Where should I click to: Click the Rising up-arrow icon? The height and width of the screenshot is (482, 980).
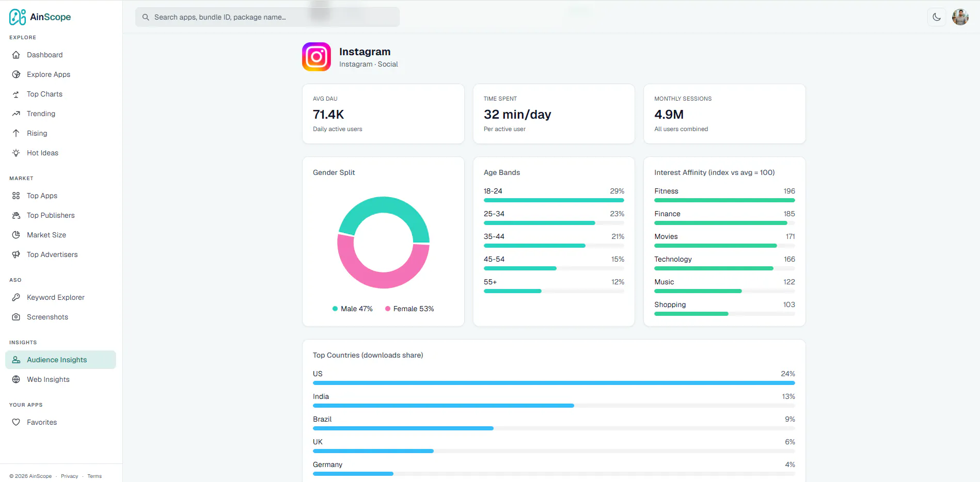point(16,133)
